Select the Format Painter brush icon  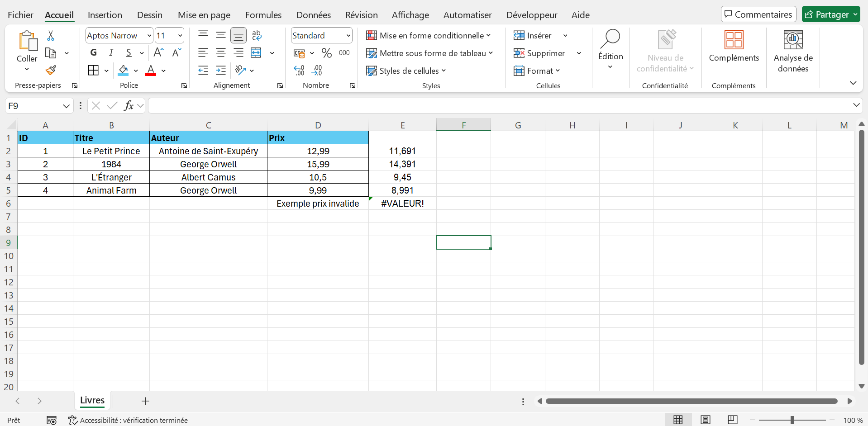(51, 70)
